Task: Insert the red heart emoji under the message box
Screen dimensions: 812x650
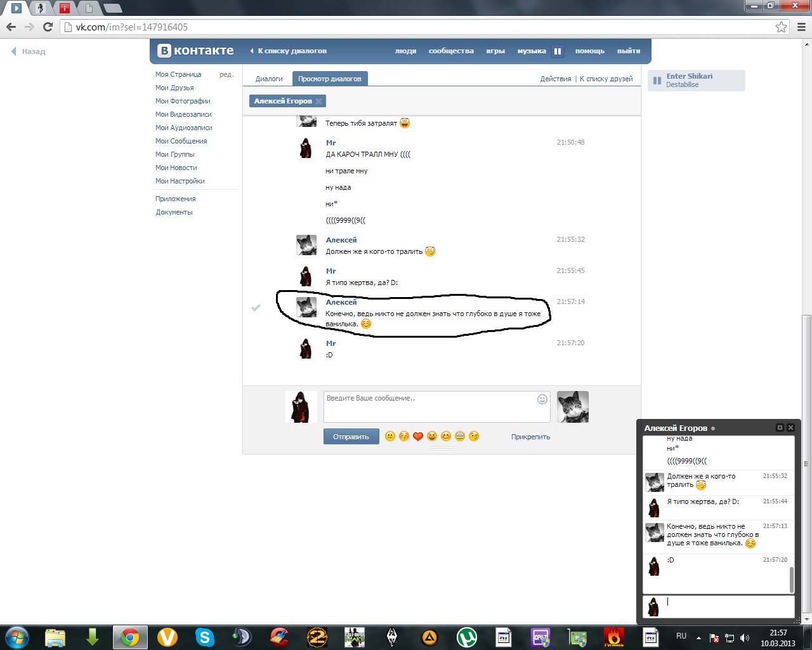Action: click(x=418, y=436)
